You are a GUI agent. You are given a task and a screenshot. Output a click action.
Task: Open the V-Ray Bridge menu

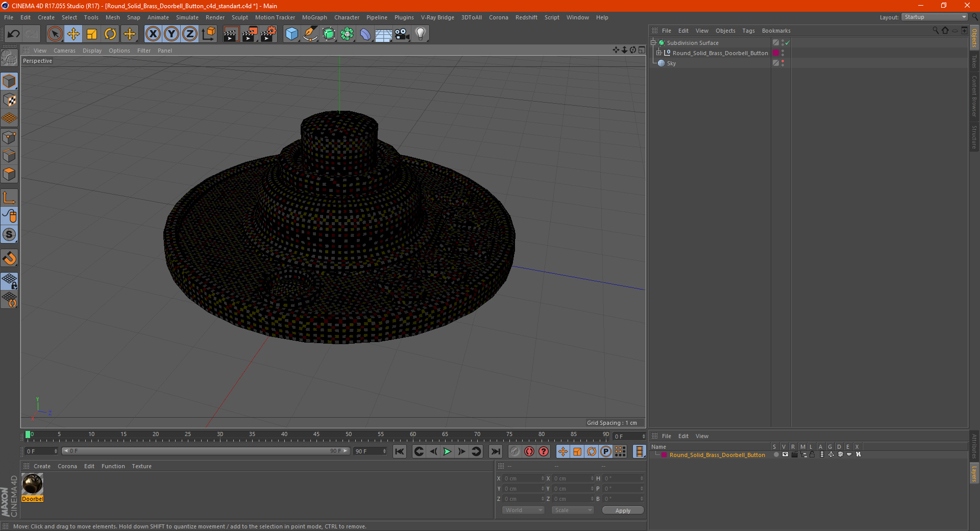437,17
